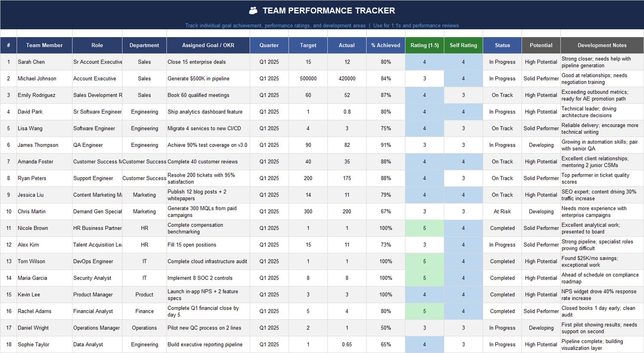Click Nicole Brown's green rating cell showing 5
The height and width of the screenshot is (353, 644).
click(424, 228)
